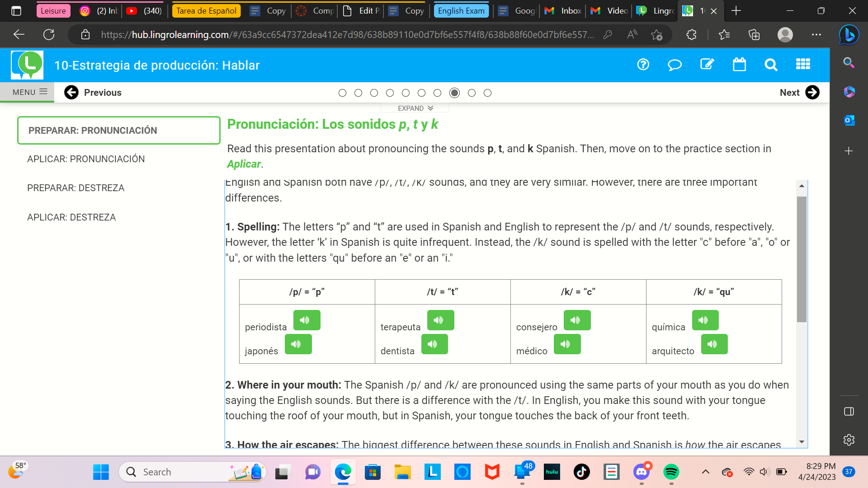Play audio for japonés
This screenshot has height=488, width=868.
point(298,344)
